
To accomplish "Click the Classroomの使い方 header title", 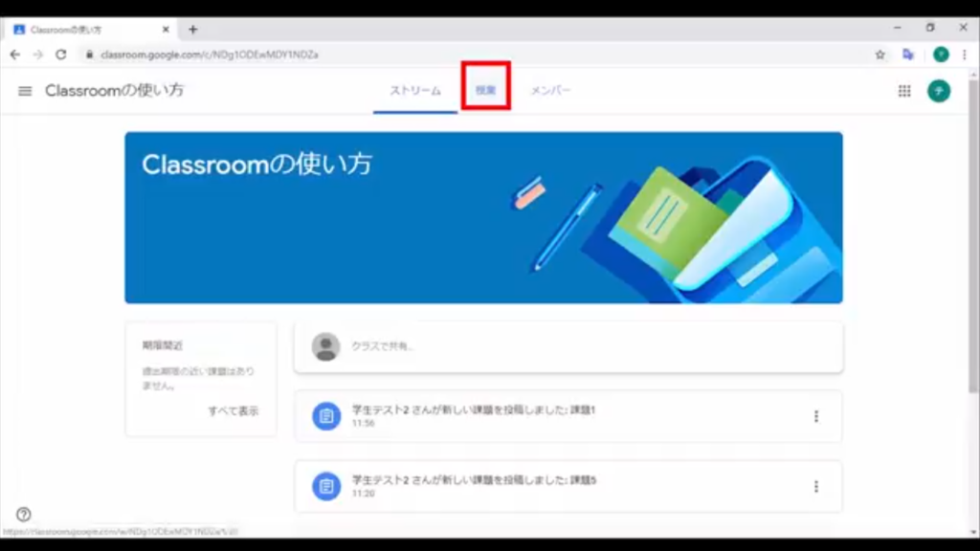I will [115, 91].
